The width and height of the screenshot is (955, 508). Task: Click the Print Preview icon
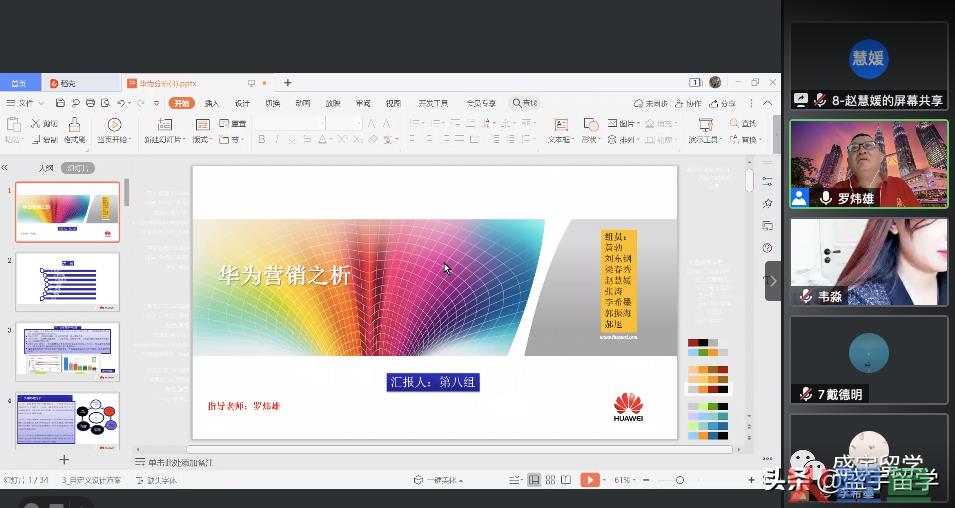105,103
